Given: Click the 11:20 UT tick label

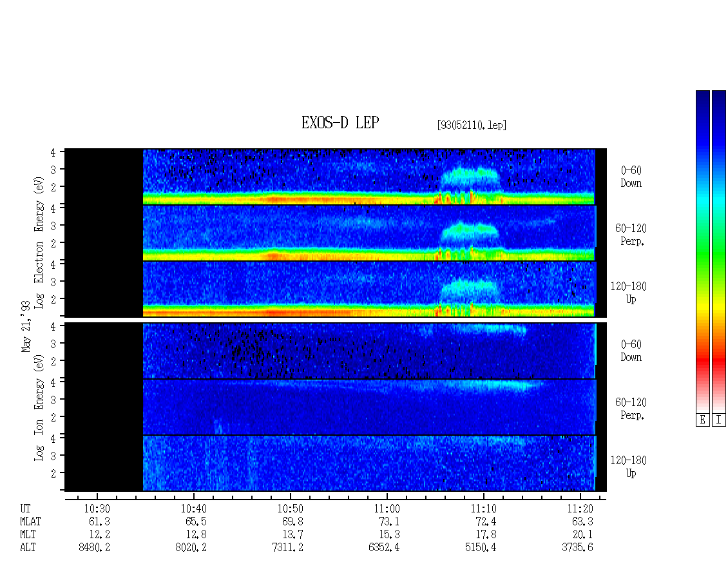Looking at the screenshot, I should tap(580, 509).
